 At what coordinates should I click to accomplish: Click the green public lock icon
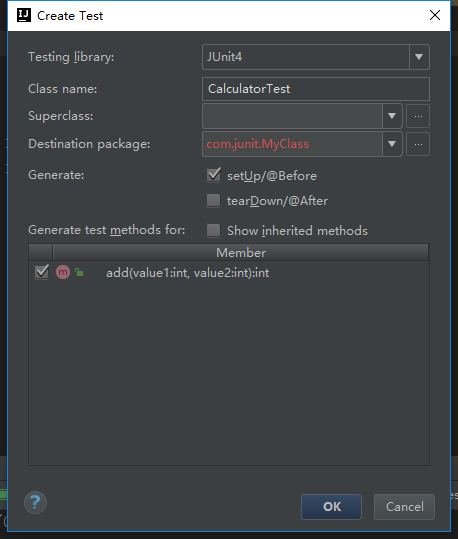point(79,273)
